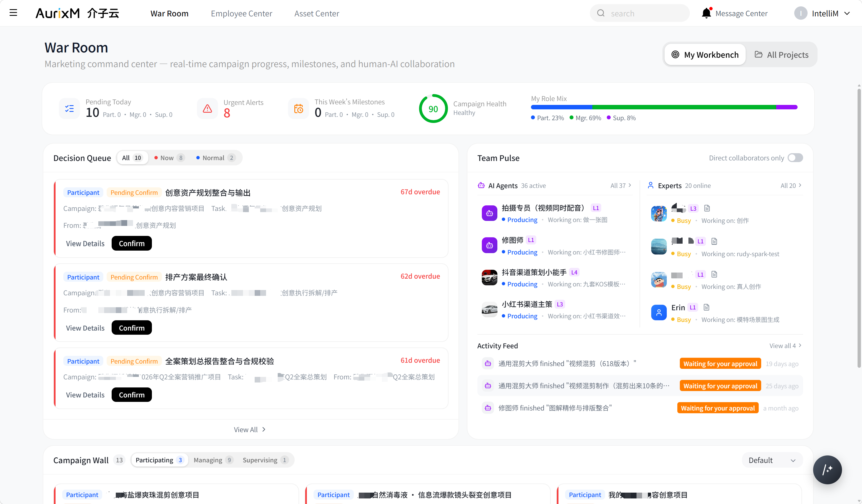862x504 pixels.
Task: Click the 67d overdue label
Action: point(420,192)
